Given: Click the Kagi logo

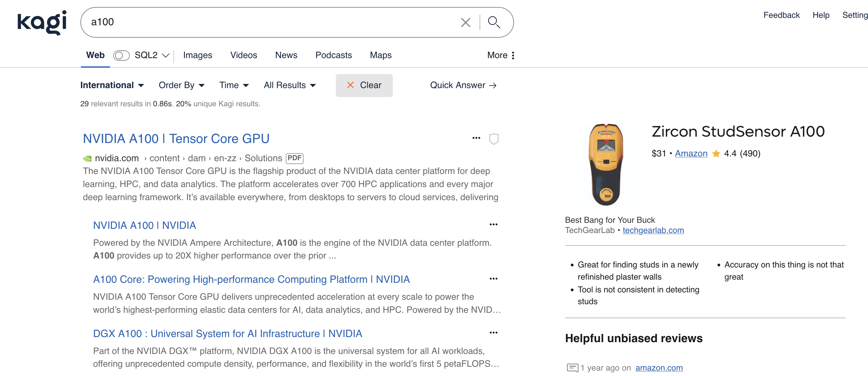Looking at the screenshot, I should 42,22.
